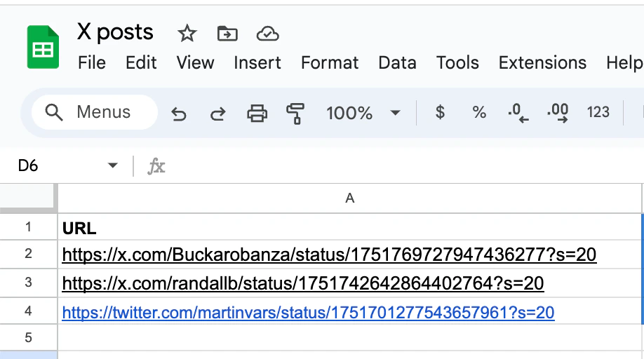Expand the Name box dropdown arrow

click(112, 165)
